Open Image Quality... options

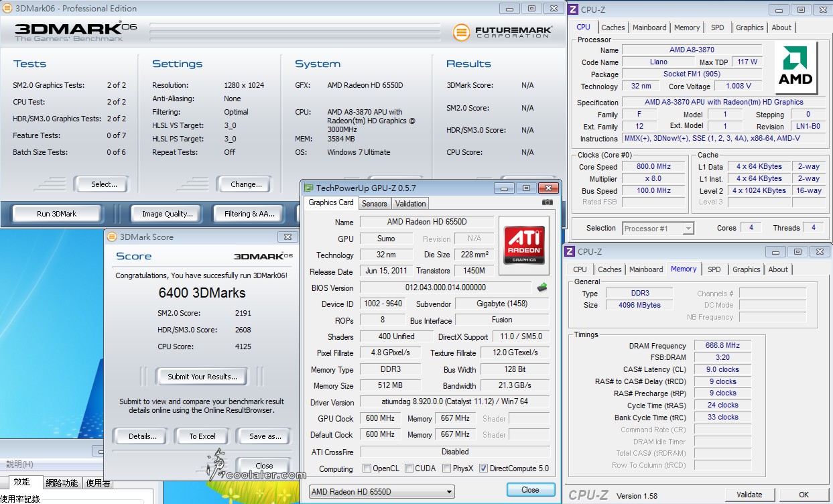tap(167, 214)
